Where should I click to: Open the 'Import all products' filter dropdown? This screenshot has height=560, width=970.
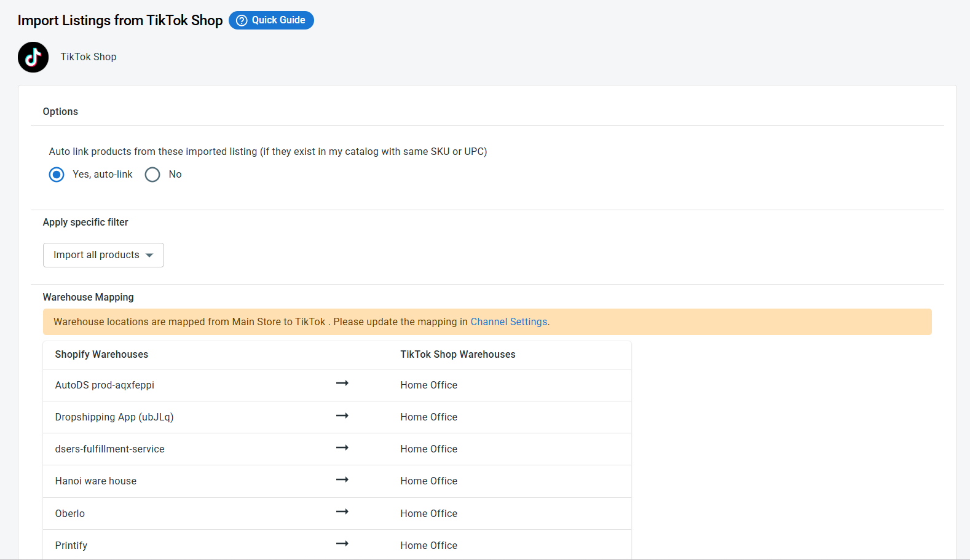[103, 255]
